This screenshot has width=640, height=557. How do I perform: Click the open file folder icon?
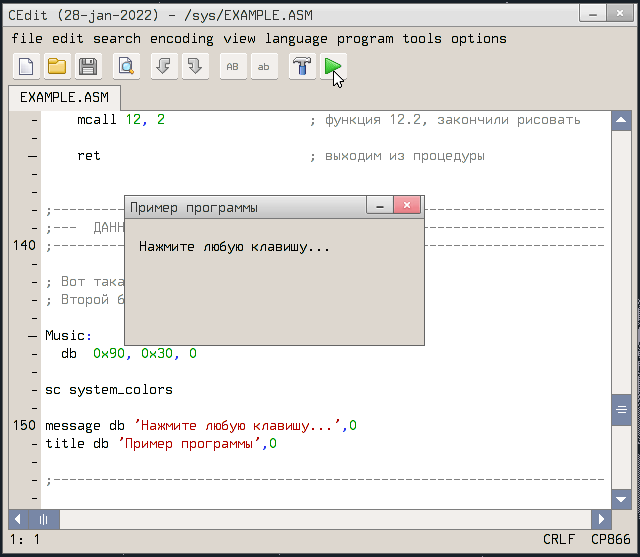click(x=57, y=67)
